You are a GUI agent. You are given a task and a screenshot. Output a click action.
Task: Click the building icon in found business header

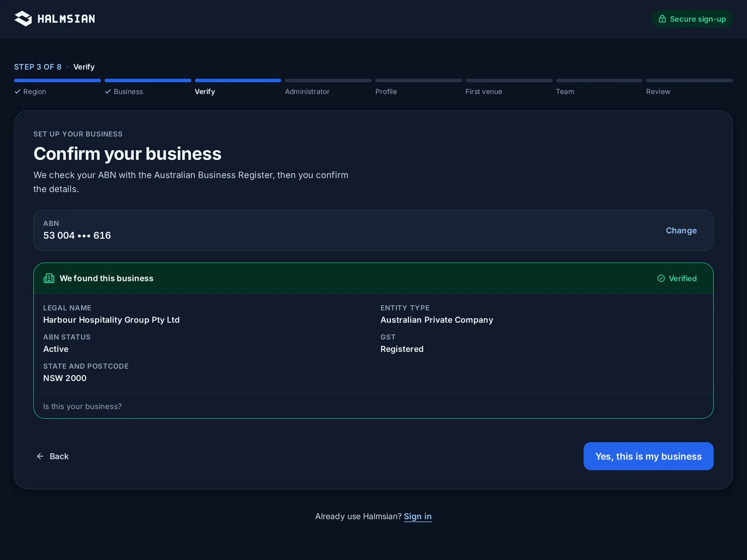49,278
